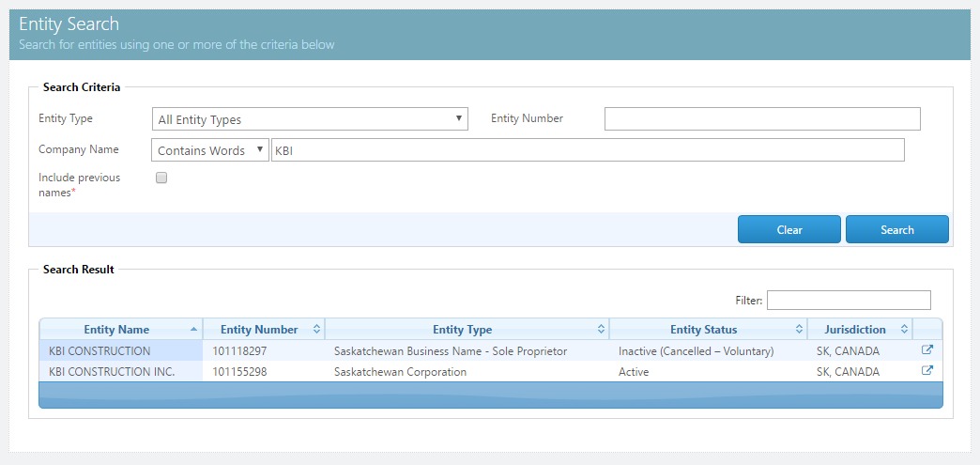Image resolution: width=980 pixels, height=465 pixels.
Task: Click the Entity Status column header label
Action: 704,329
